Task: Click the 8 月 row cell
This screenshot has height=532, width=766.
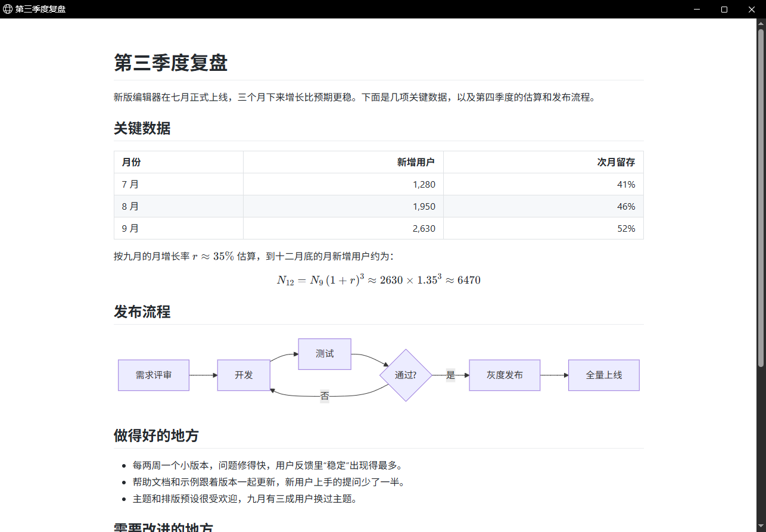Action: click(179, 207)
